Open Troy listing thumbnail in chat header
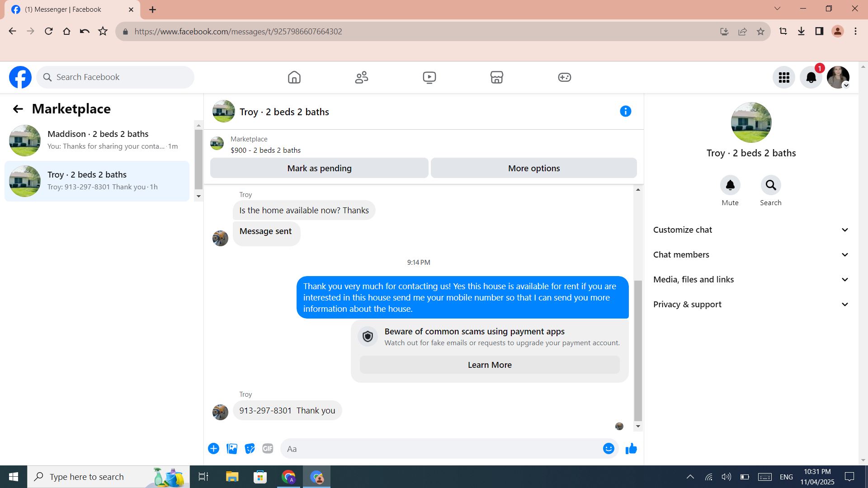Image resolution: width=868 pixels, height=488 pixels. pyautogui.click(x=224, y=111)
